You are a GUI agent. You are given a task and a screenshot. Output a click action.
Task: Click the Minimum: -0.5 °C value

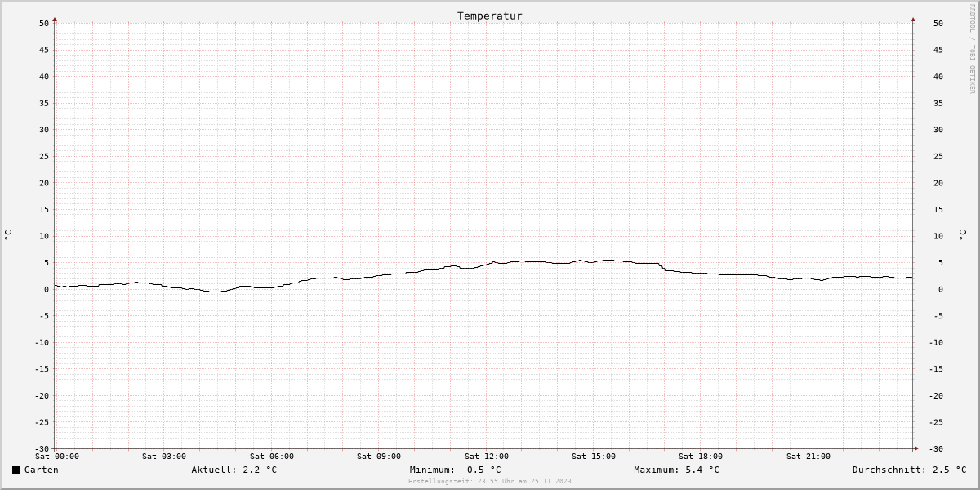pyautogui.click(x=455, y=470)
